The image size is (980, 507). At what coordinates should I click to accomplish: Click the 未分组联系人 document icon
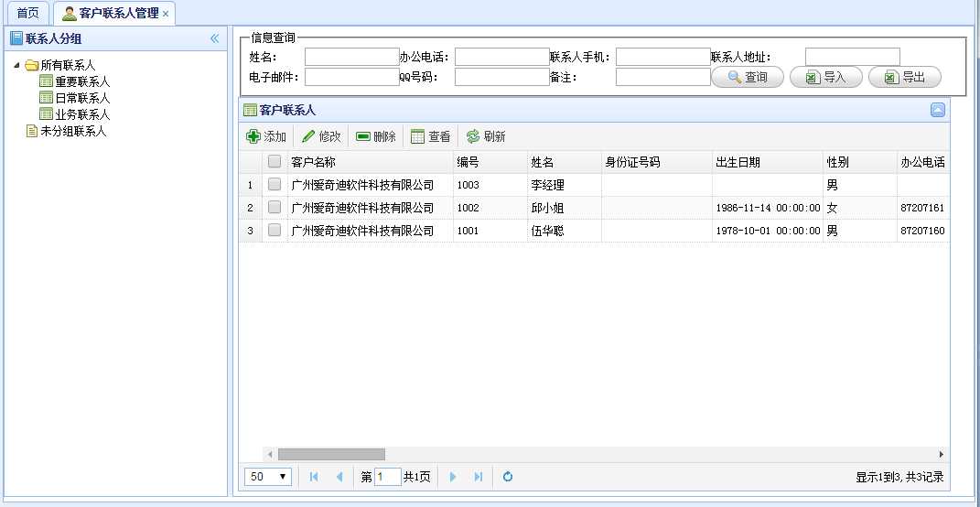pos(31,131)
